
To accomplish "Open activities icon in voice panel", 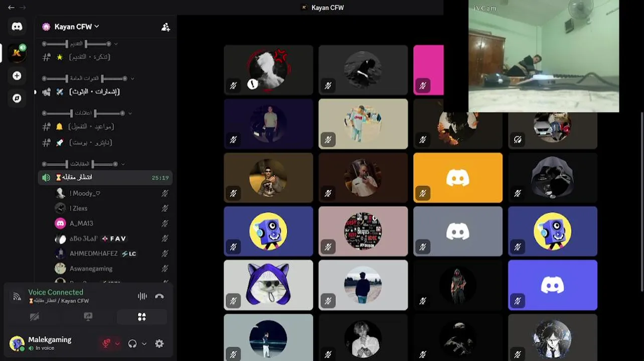I will 142,317.
